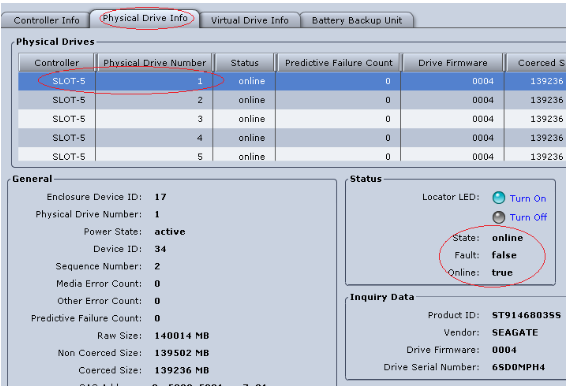Click the Online value true
The image size is (567, 386).
click(x=502, y=272)
